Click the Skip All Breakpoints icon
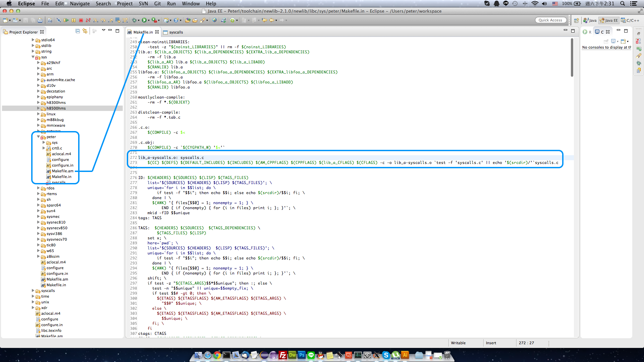This screenshot has width=644, height=362. click(x=59, y=20)
